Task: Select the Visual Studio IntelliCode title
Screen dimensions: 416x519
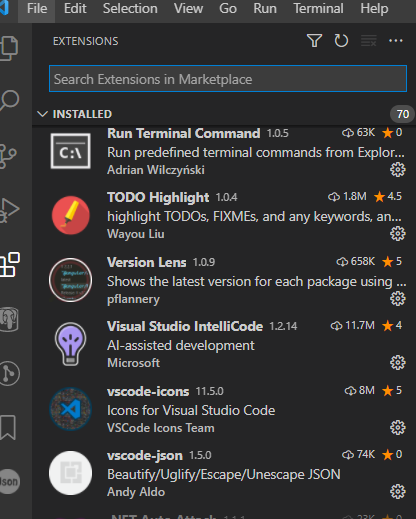Action: tap(185, 326)
